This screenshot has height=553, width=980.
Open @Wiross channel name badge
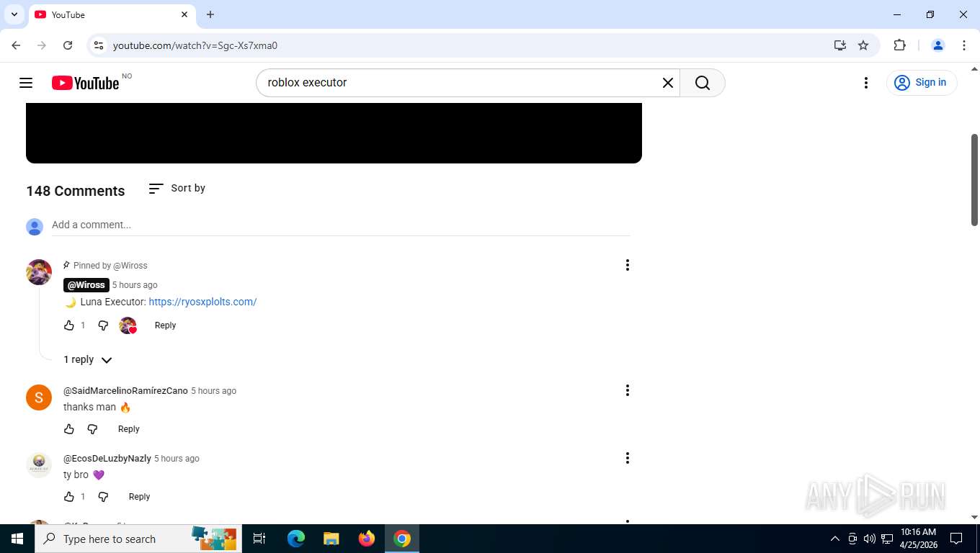[86, 285]
